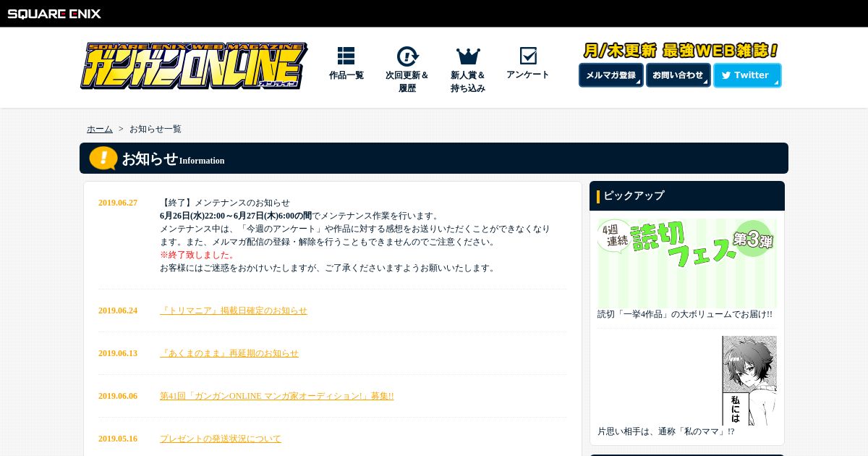Open the Gangan ONLINE magazine logo
This screenshot has height=456, width=868.
coord(194,66)
